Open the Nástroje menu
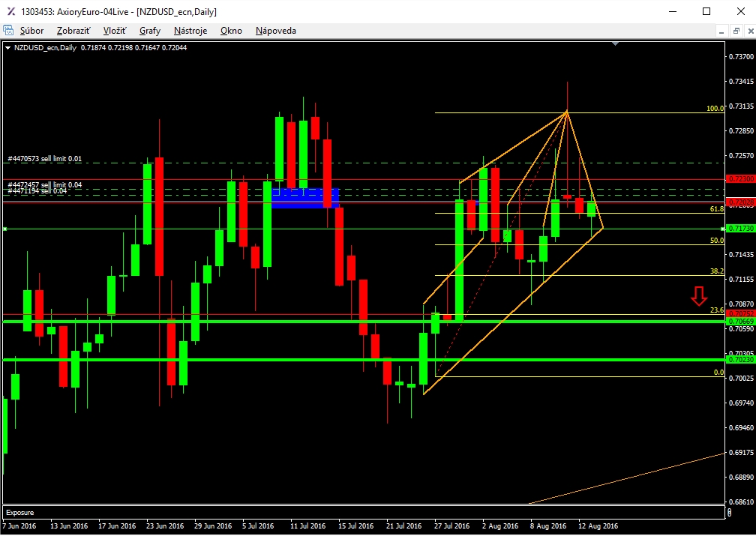The width and height of the screenshot is (756, 536). pyautogui.click(x=190, y=31)
